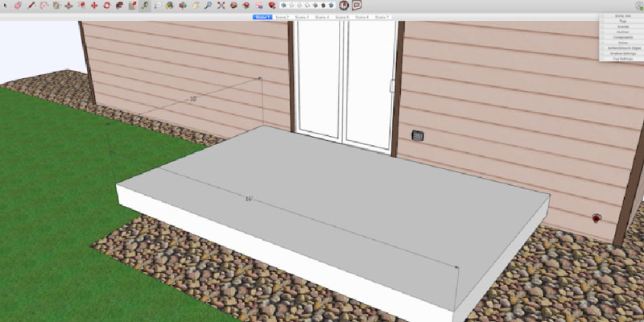Click the Zoom Extents tool

tap(221, 6)
